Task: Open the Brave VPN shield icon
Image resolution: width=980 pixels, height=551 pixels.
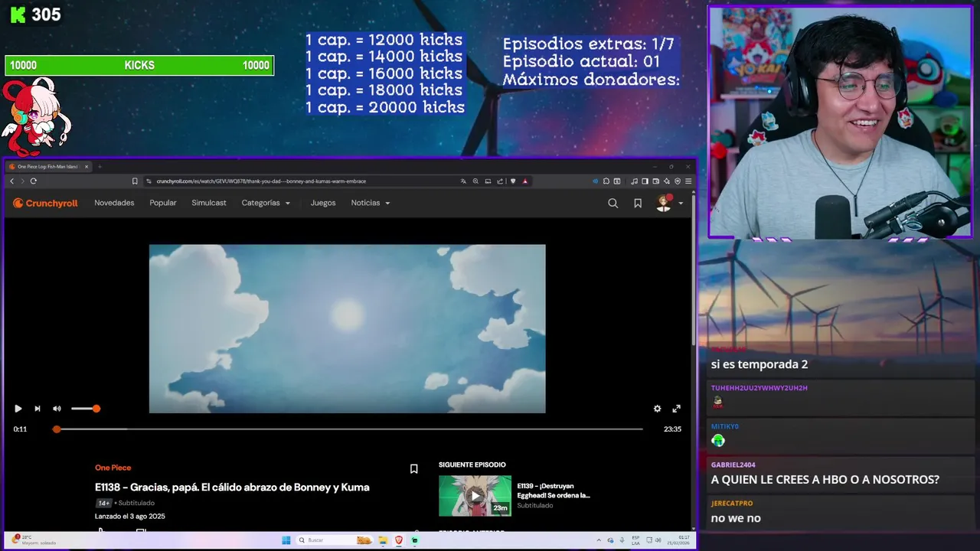Action: (678, 181)
